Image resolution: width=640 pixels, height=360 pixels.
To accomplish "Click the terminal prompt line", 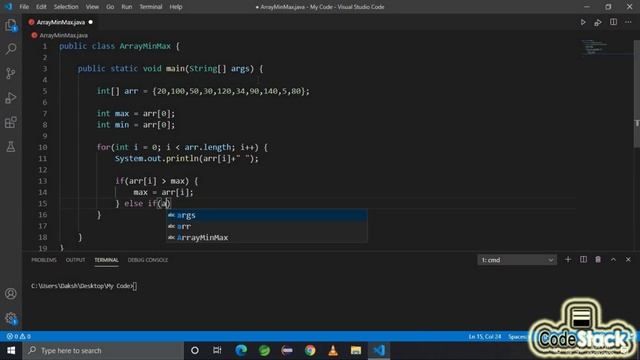I will coord(84,286).
